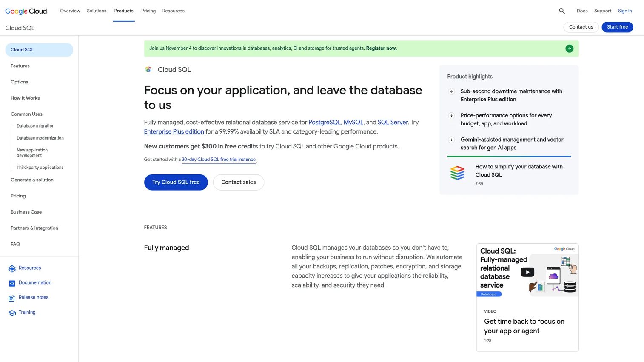The image size is (644, 362).
Task: Select Features in the sidebar
Action: click(x=20, y=66)
